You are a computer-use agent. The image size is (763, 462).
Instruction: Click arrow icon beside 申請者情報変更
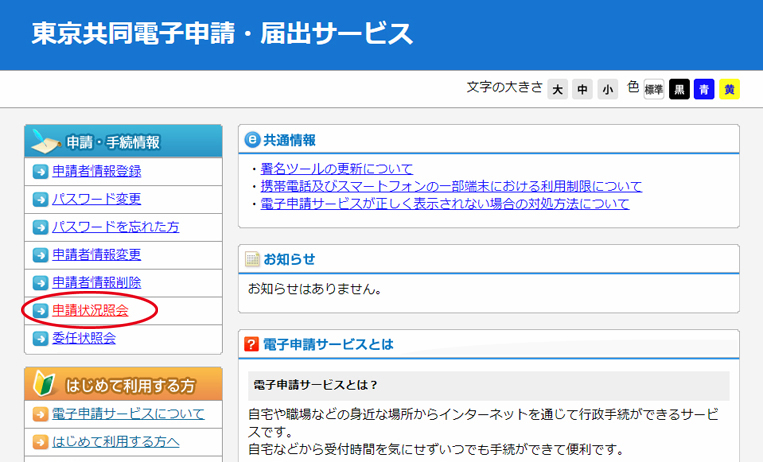40,255
